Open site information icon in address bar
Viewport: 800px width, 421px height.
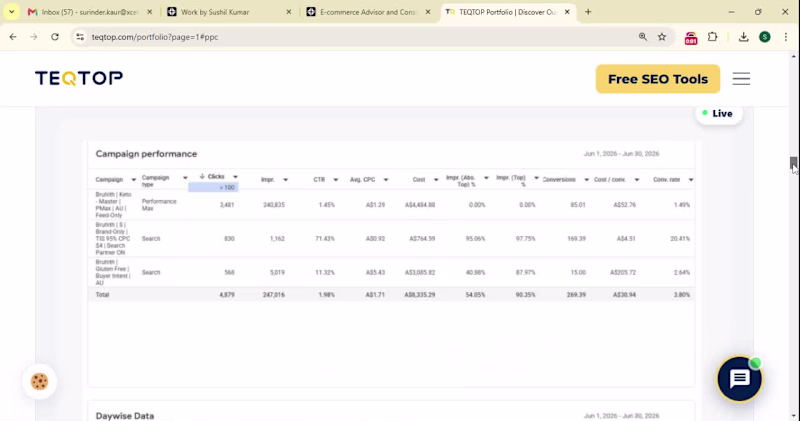[x=80, y=37]
